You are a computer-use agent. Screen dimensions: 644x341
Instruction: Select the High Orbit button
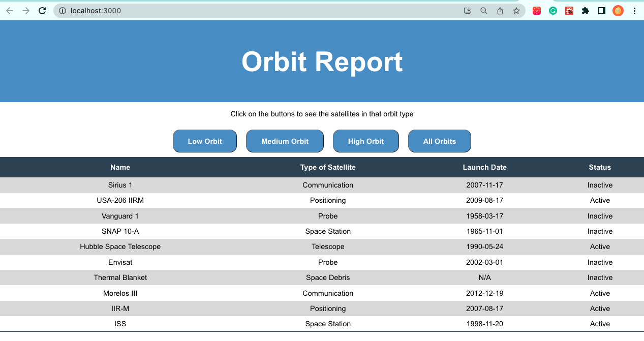366,141
